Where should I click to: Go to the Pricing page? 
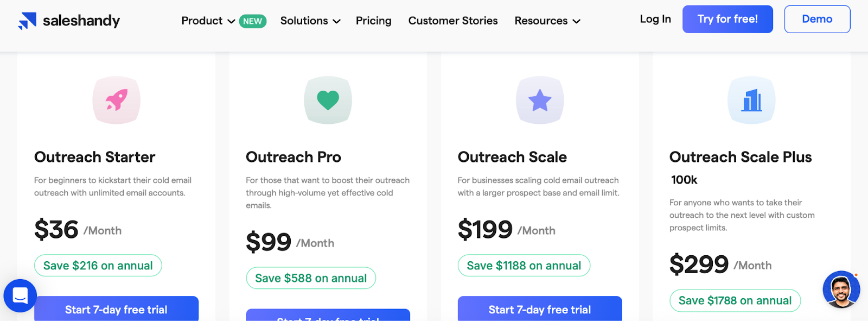tap(373, 21)
